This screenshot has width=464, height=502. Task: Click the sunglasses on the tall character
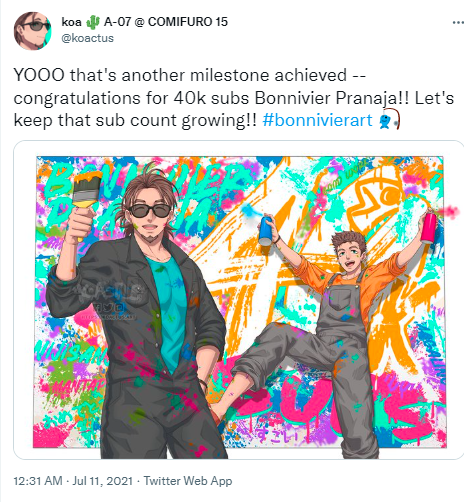pyautogui.click(x=150, y=211)
